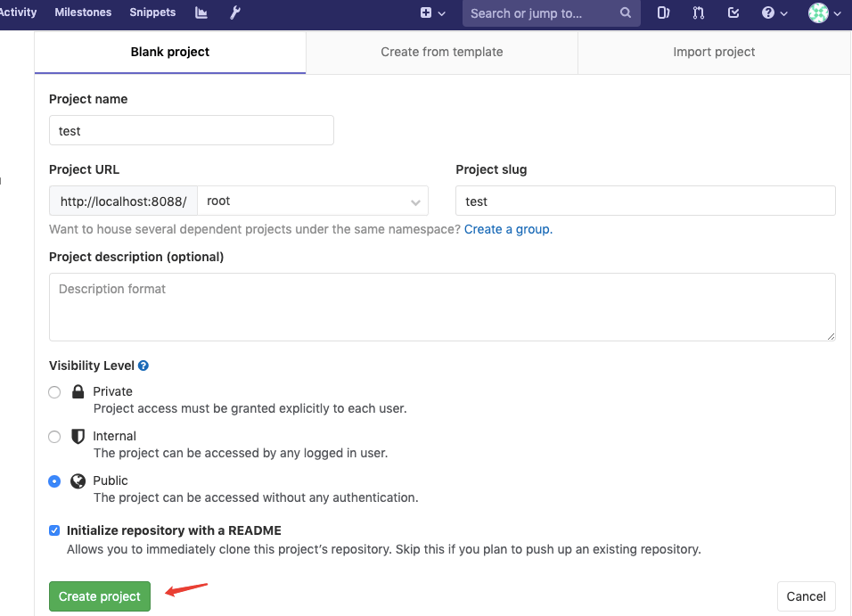The image size is (852, 616).
Task: Follow the Create a group link
Action: tap(508, 229)
